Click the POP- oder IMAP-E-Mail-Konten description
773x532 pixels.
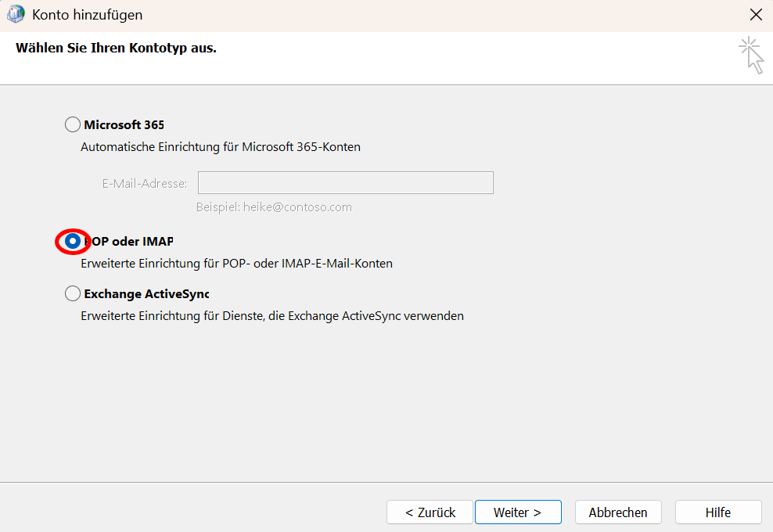tap(236, 264)
